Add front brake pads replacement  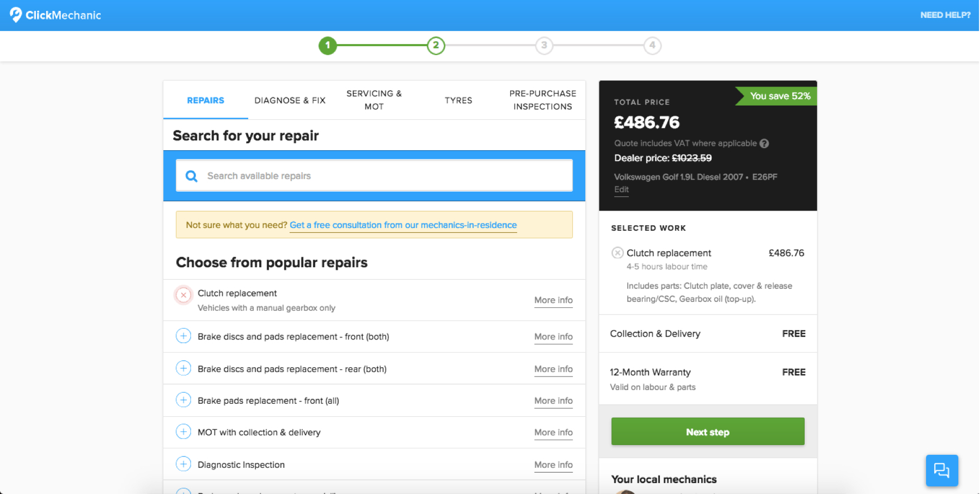[183, 400]
